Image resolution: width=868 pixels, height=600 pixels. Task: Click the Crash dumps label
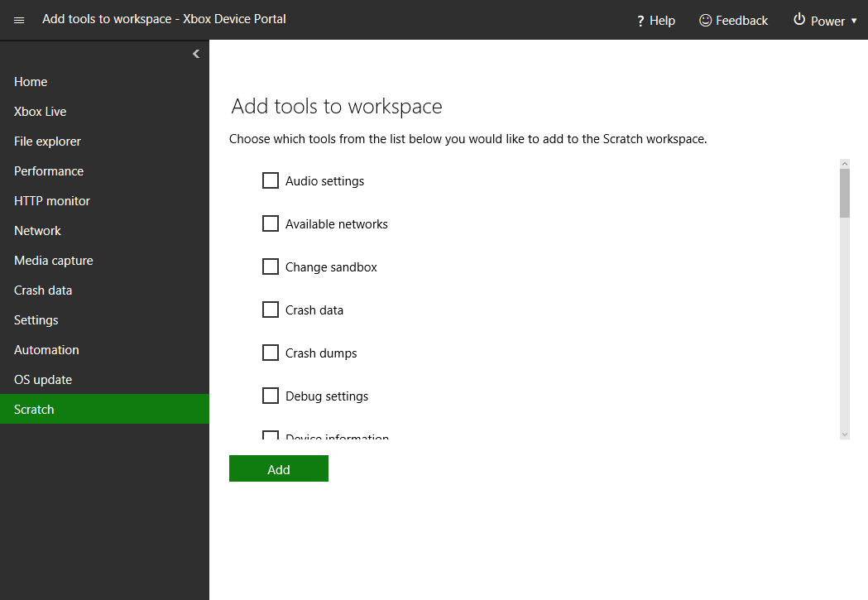pyautogui.click(x=321, y=353)
